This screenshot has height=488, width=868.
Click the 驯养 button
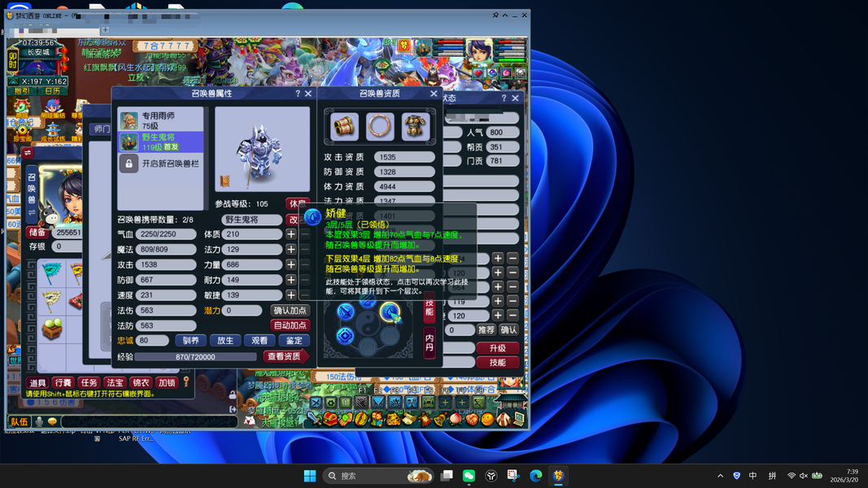pos(190,340)
